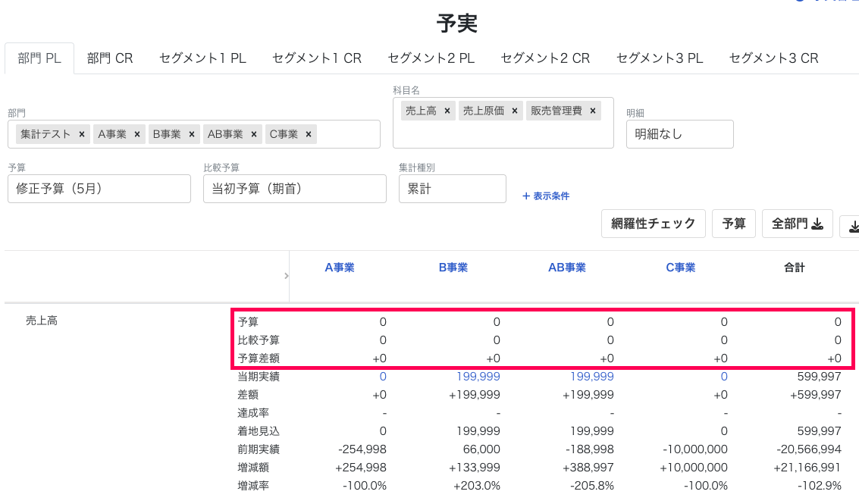Click the 前期実績 row label
The image size is (859, 504).
coord(259,449)
